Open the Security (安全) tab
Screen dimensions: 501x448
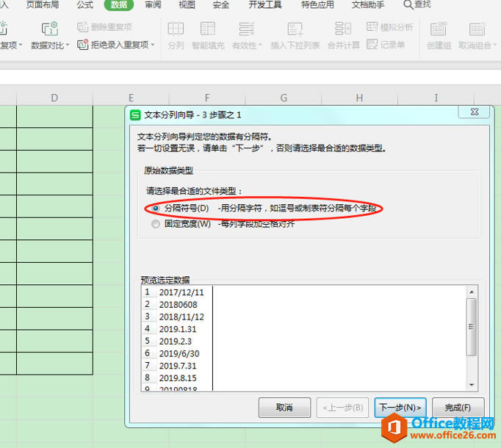pos(221,5)
